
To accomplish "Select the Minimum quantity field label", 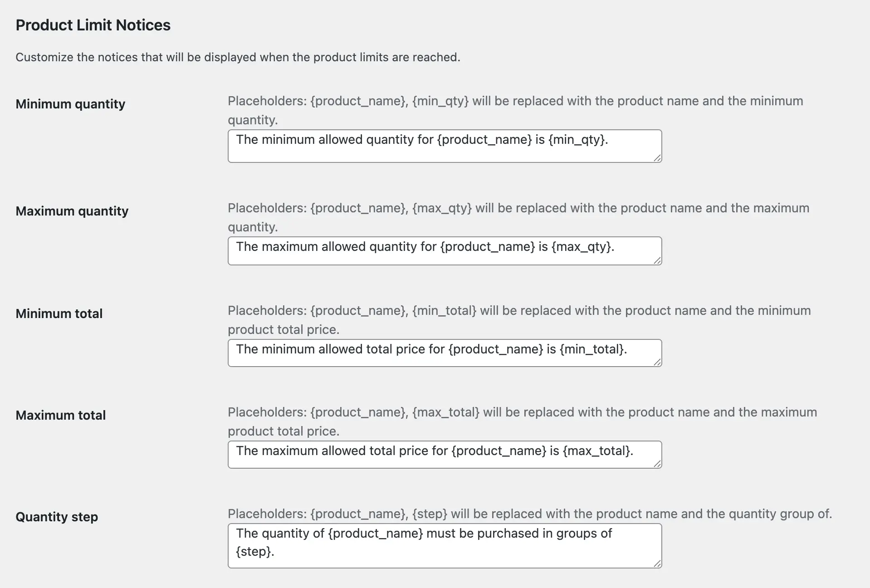I will (70, 104).
